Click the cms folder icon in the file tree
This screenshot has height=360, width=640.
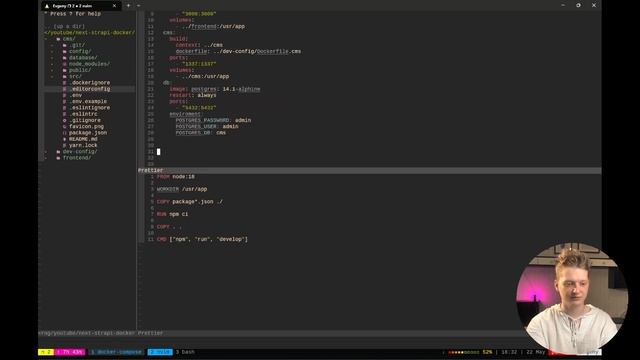click(58, 39)
